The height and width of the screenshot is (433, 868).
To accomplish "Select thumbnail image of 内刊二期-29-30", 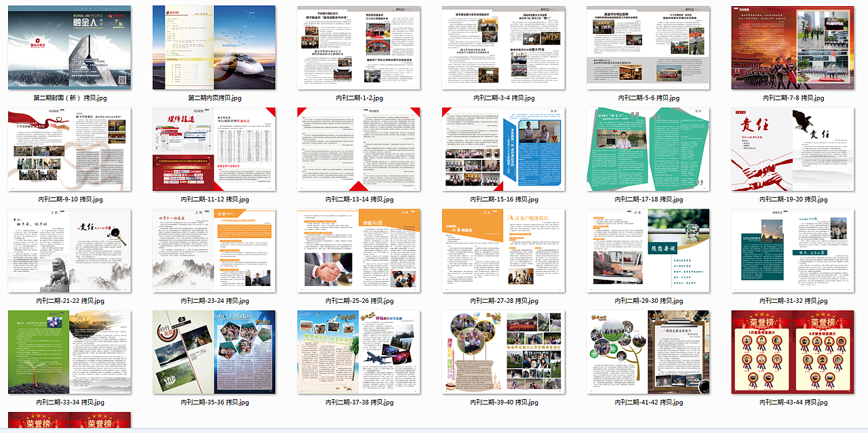I will tap(648, 251).
